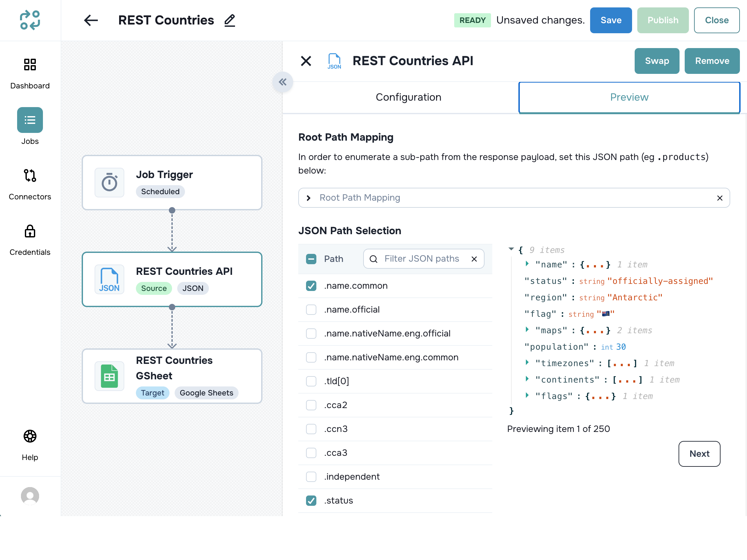
Task: Remove the REST Countries API step
Action: [x=712, y=61]
